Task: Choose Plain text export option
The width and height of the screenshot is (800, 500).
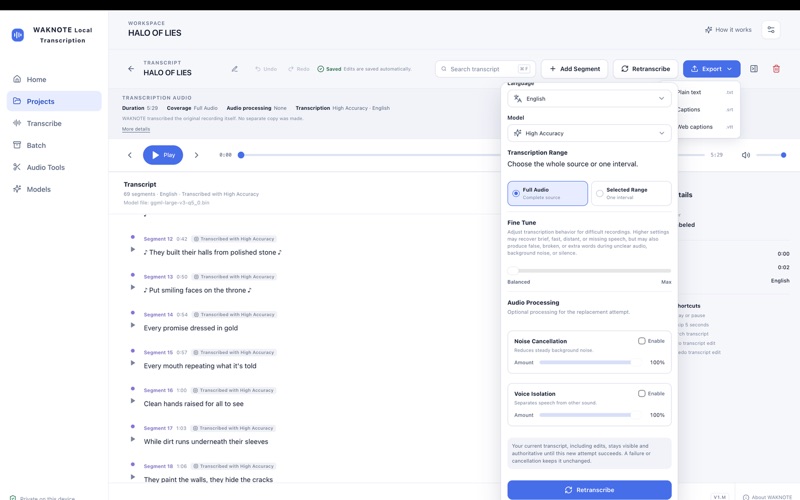Action: click(707, 92)
